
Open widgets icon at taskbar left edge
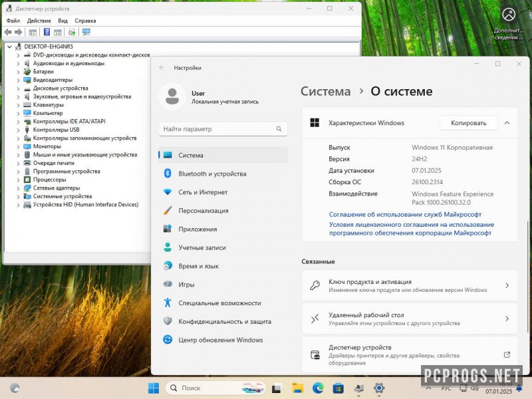pyautogui.click(x=15, y=388)
